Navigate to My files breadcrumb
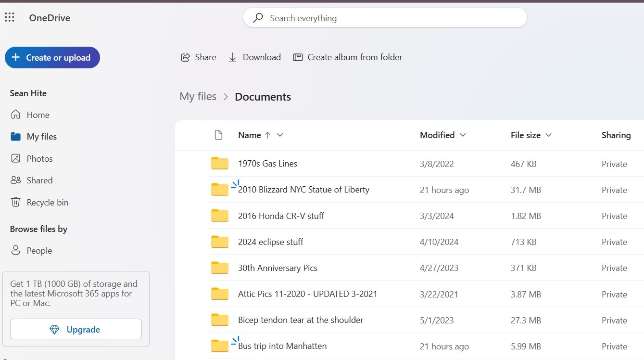Screen dimensions: 644x360 pyautogui.click(x=198, y=97)
